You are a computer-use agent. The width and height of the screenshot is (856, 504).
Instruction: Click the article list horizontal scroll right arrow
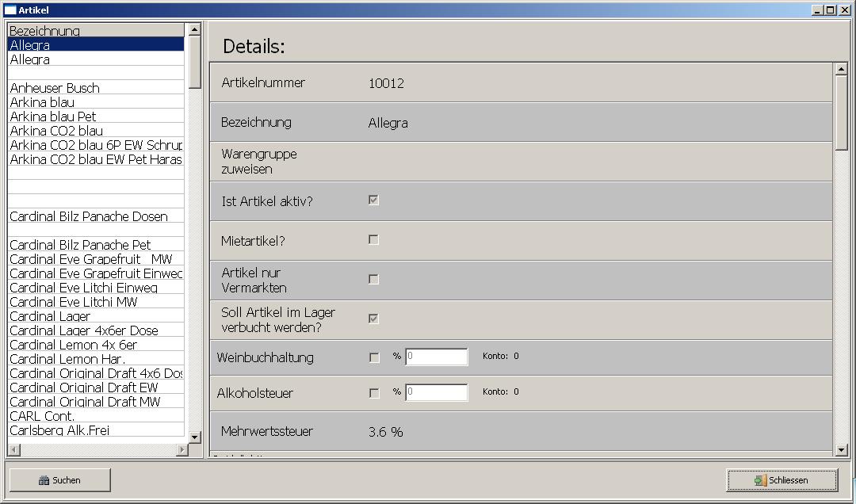click(182, 450)
